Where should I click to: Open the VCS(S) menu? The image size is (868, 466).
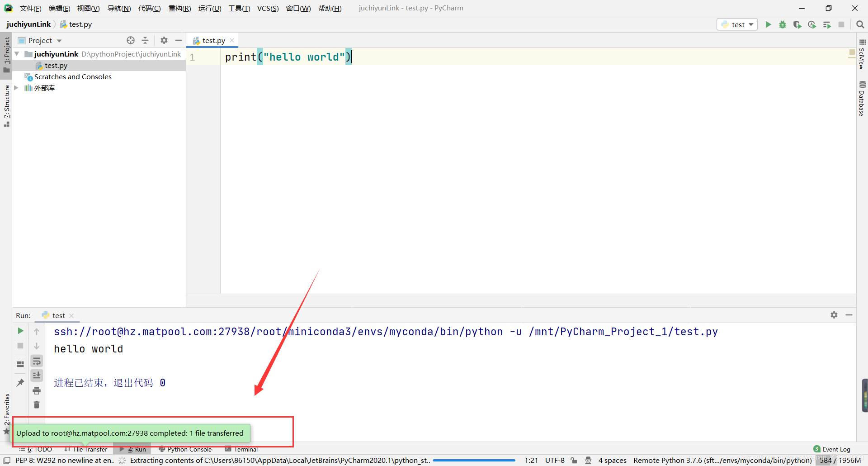tap(268, 8)
